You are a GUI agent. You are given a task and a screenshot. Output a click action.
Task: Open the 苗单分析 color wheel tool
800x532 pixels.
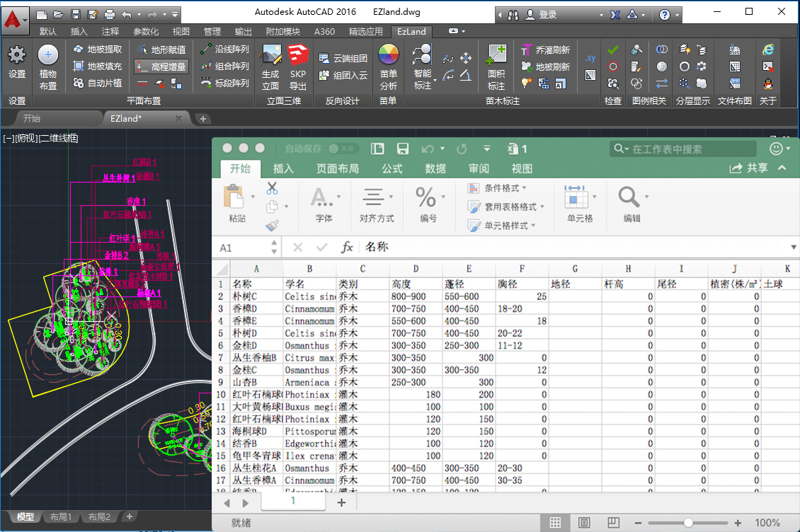click(x=388, y=66)
